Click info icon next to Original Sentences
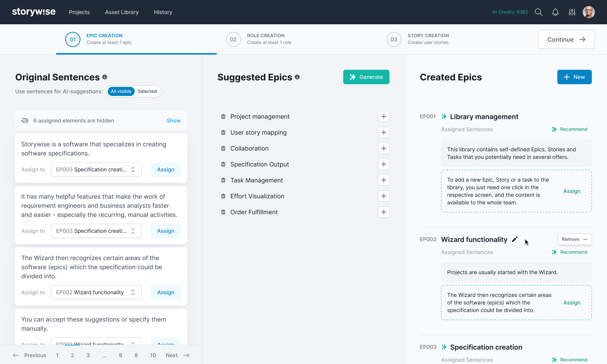607x364 pixels. (105, 77)
